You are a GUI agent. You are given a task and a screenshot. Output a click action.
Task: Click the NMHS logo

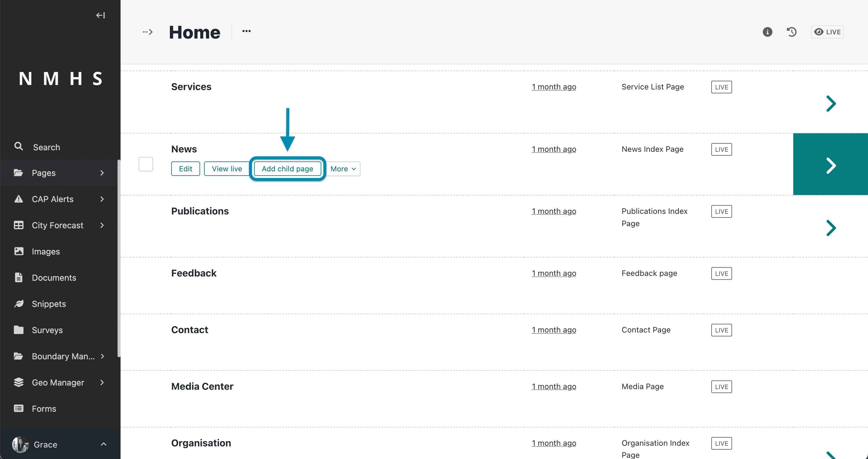[60, 79]
